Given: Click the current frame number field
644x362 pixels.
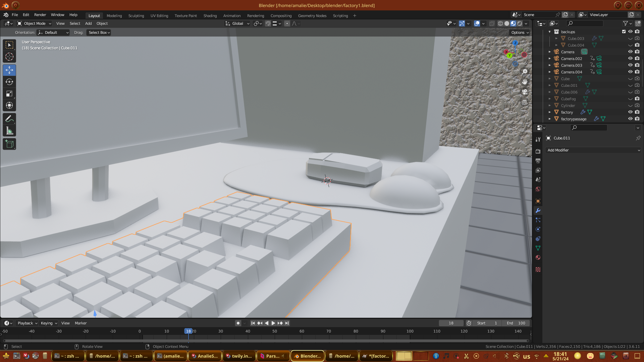Looking at the screenshot, I should (x=451, y=323).
